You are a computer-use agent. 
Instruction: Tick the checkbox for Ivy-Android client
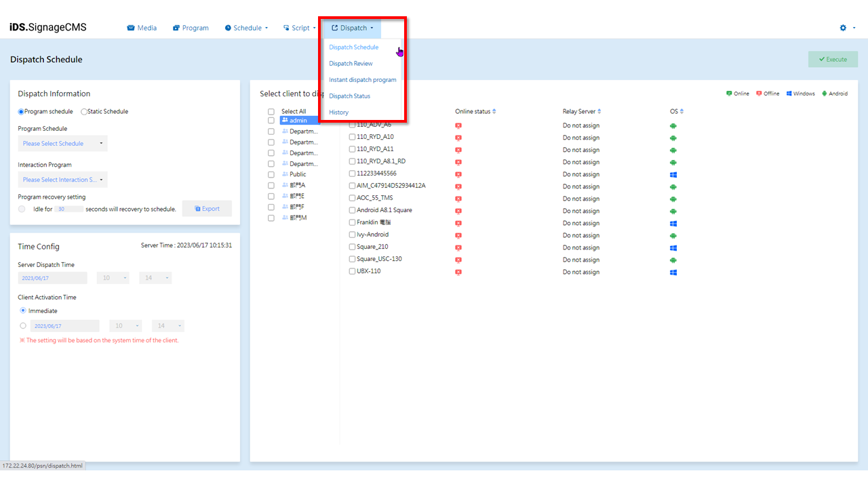pyautogui.click(x=352, y=235)
